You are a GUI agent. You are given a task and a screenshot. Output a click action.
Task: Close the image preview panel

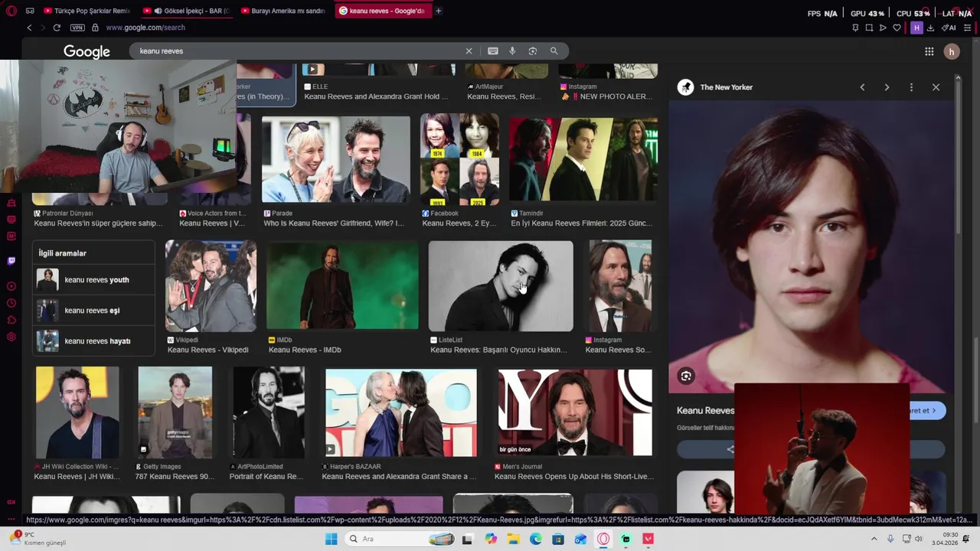point(936,87)
